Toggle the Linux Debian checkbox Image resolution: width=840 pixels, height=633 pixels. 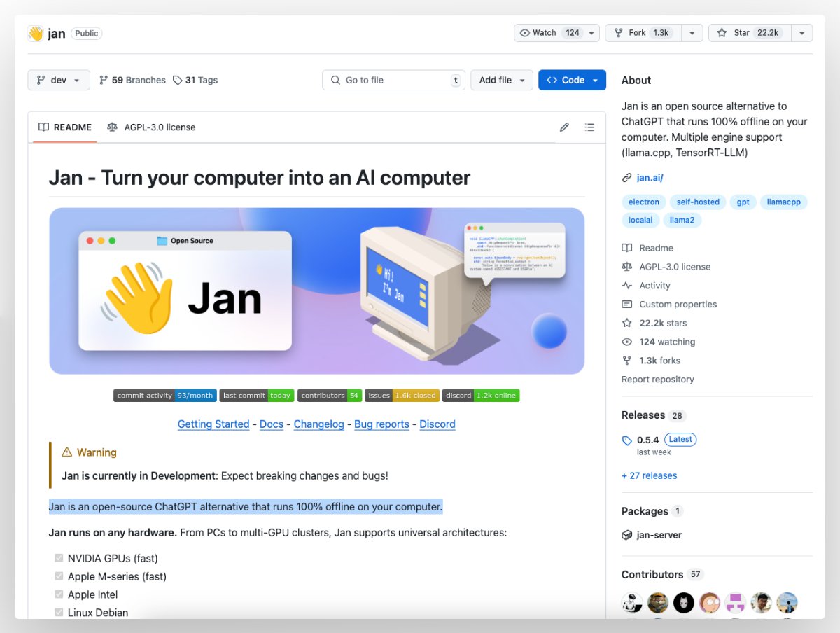coord(59,613)
